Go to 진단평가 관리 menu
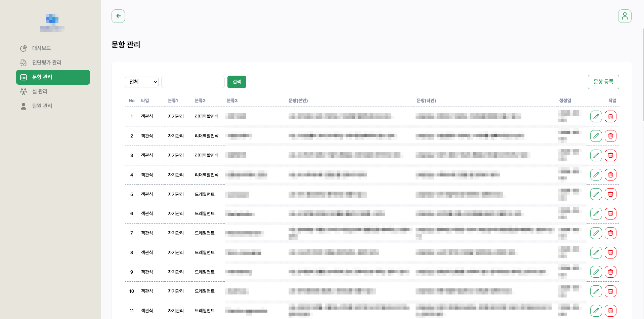 click(46, 63)
